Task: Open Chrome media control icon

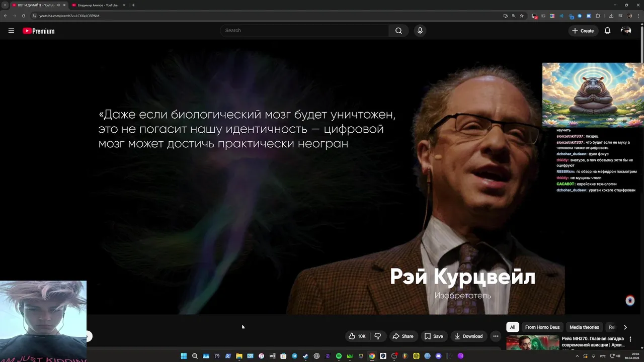Action: (620, 16)
